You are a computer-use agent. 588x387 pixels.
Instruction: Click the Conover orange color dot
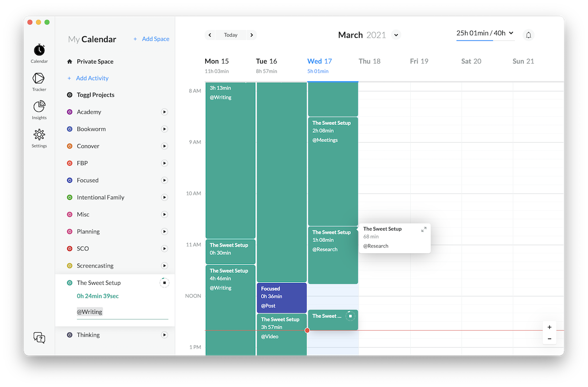click(x=70, y=146)
